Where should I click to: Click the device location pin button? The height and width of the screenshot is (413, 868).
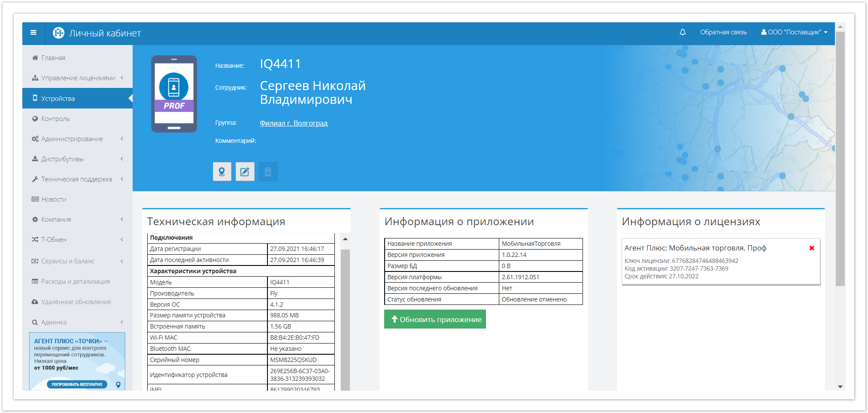222,172
